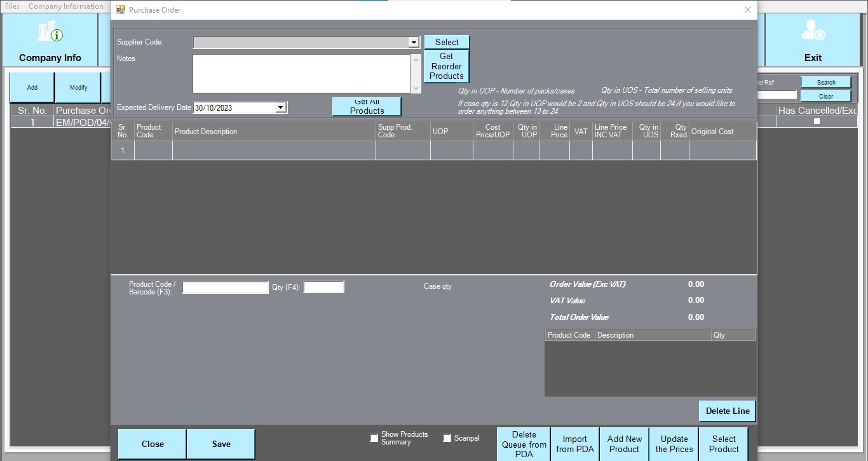
Task: Click the Exit user icon
Action: click(813, 32)
